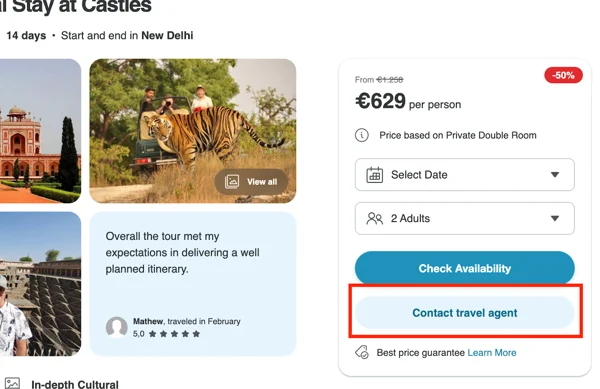Open the stepwell photo thumbnail
This screenshot has height=389, width=600.
[40, 284]
